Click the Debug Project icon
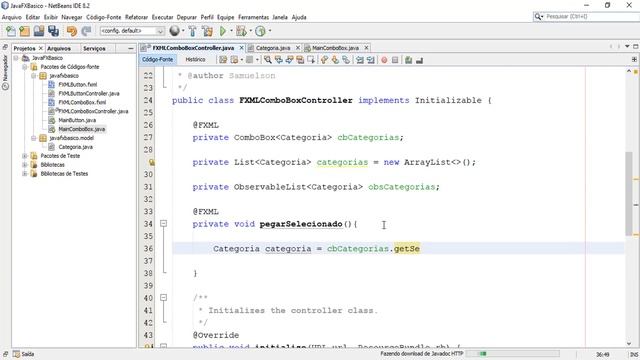This screenshot has width=640, height=360. pos(241,31)
